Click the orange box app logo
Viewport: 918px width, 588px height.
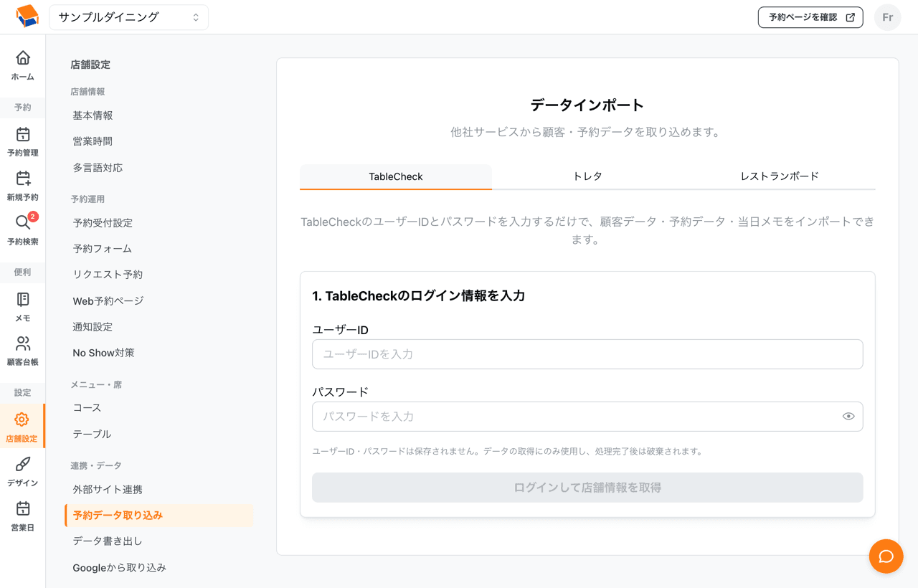click(x=27, y=16)
